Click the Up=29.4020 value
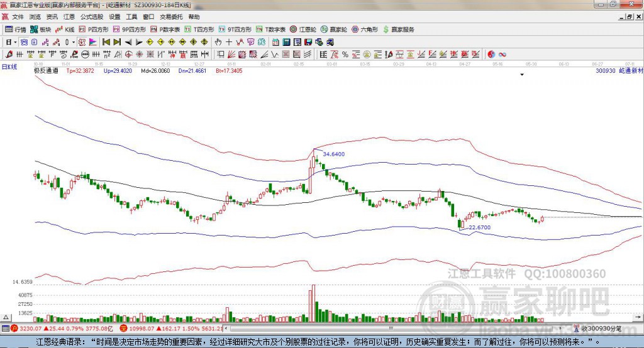The image size is (644, 348). click(x=118, y=70)
